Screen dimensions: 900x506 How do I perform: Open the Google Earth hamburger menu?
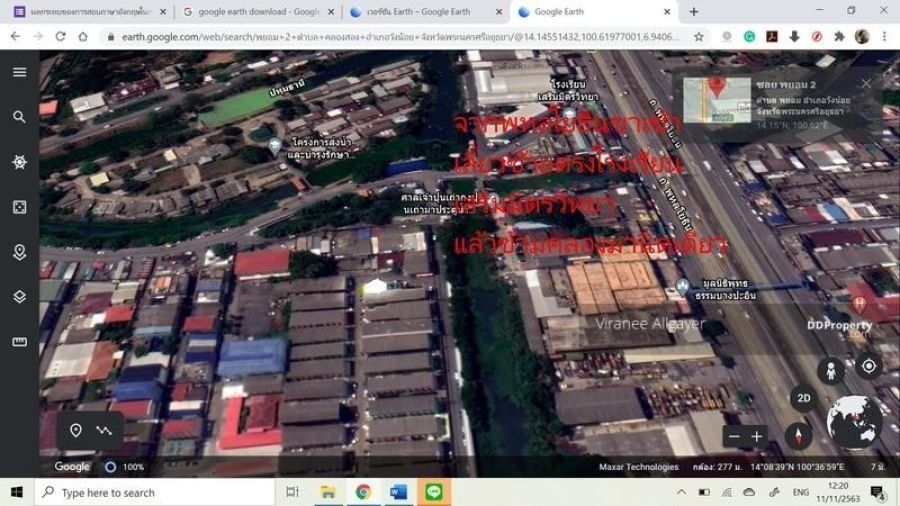coord(19,72)
